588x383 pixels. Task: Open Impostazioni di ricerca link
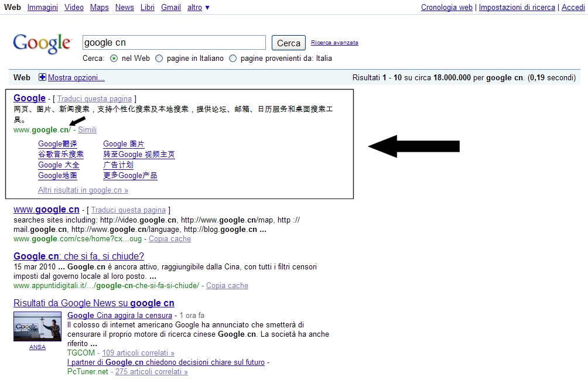click(517, 8)
